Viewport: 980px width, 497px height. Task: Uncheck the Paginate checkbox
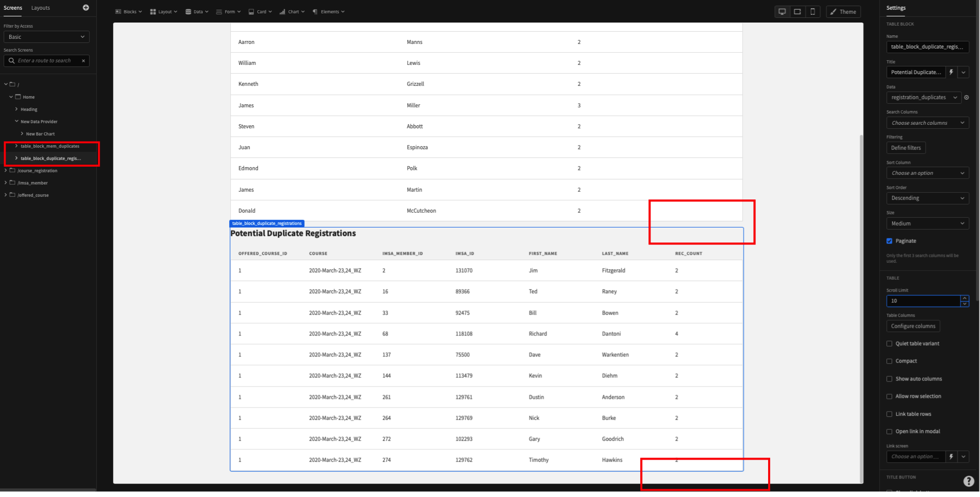click(889, 241)
